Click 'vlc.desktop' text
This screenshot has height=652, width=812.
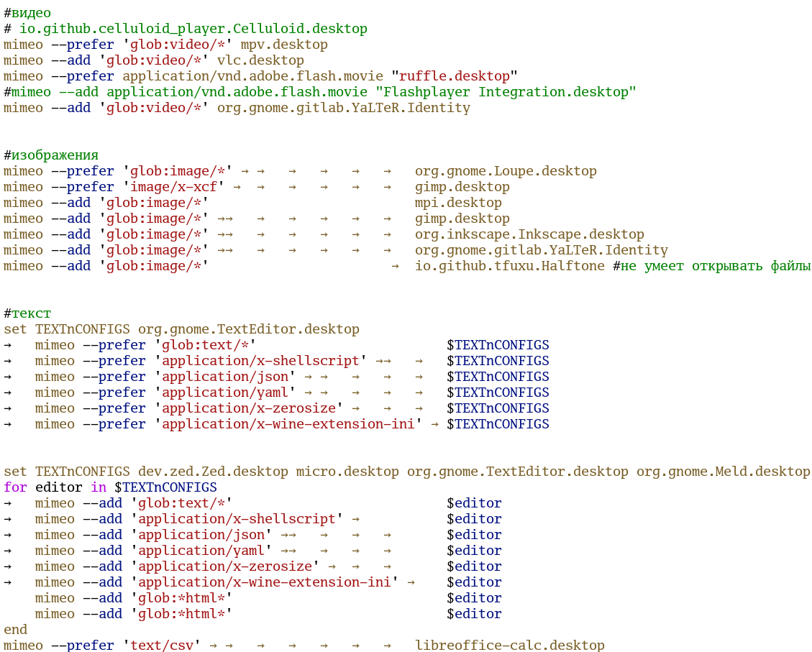coord(260,60)
